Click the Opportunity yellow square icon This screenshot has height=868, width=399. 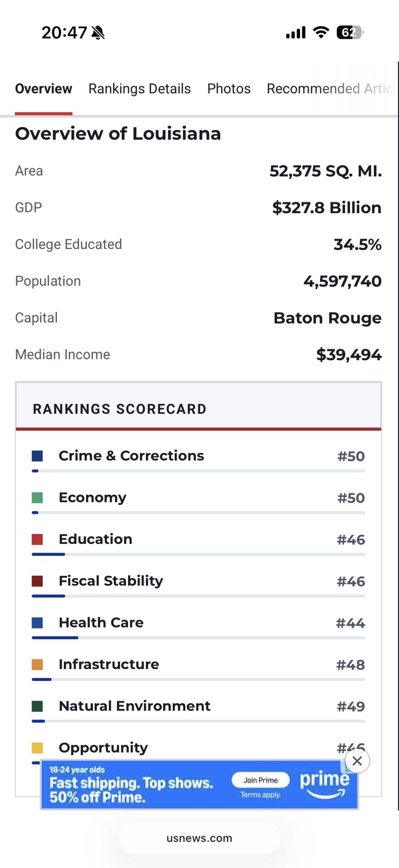[37, 748]
